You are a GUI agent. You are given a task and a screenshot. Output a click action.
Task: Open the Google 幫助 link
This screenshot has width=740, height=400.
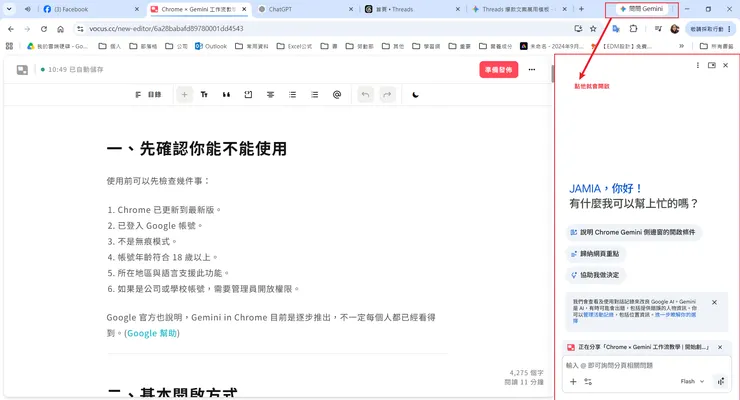pyautogui.click(x=151, y=333)
